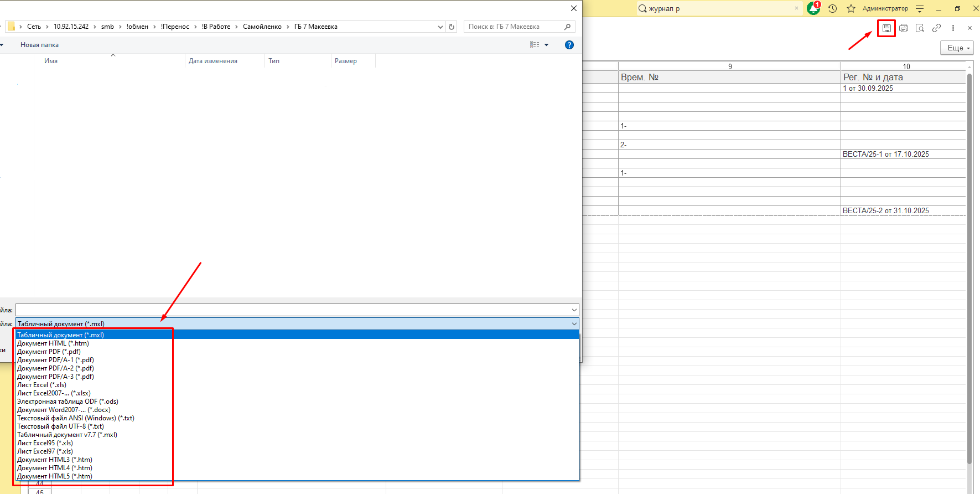Pick 'Документ HTML5 (*.htm)' format

click(297, 476)
